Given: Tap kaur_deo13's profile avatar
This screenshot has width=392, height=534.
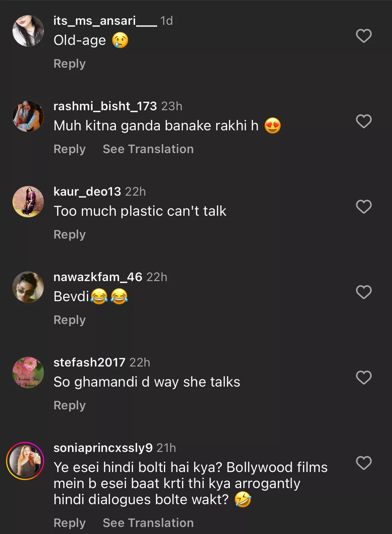Looking at the screenshot, I should pyautogui.click(x=28, y=202).
